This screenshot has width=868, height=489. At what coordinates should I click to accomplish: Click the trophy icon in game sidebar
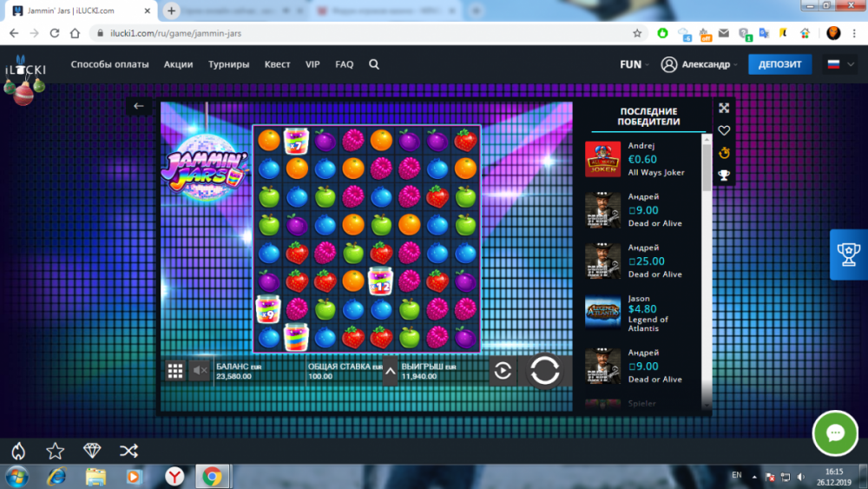(724, 175)
